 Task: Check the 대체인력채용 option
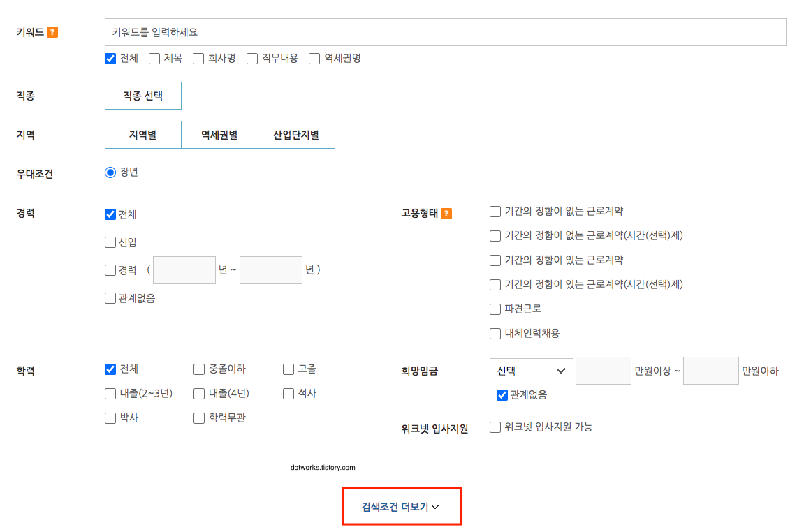495,333
